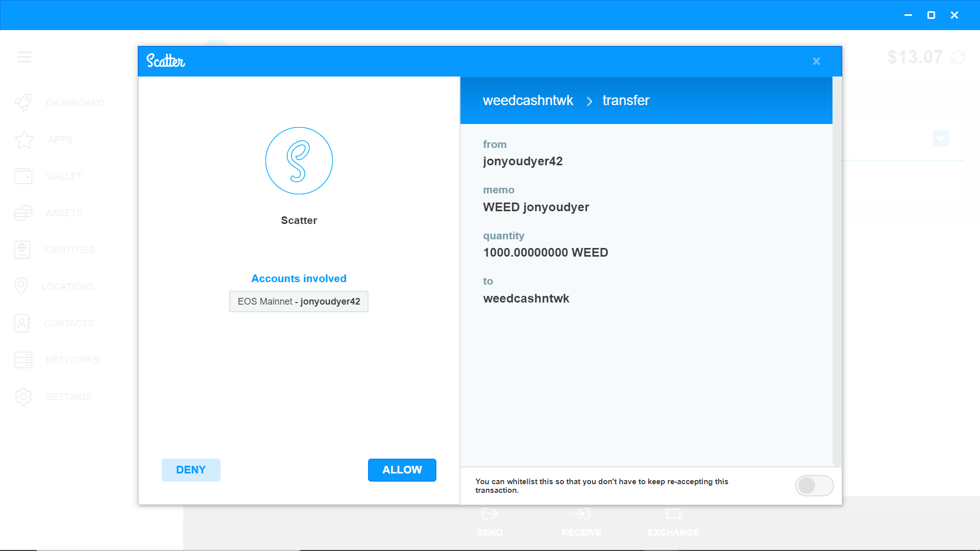
Task: Click the Exchange arrows icon
Action: 674,514
